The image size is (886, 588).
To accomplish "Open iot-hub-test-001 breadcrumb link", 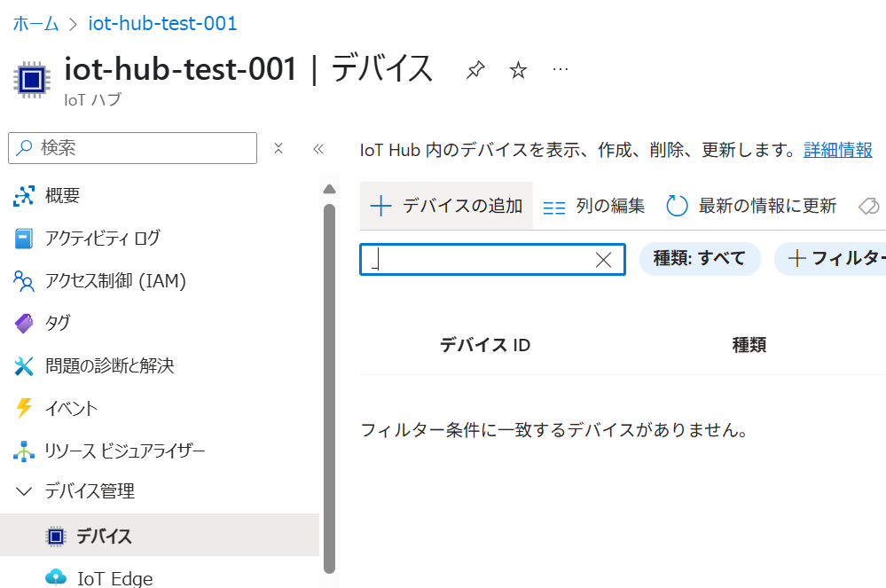I will tap(162, 24).
